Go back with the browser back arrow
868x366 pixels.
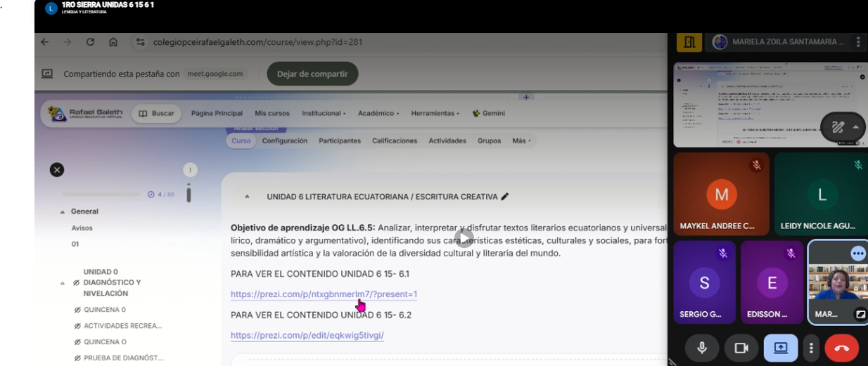click(45, 42)
